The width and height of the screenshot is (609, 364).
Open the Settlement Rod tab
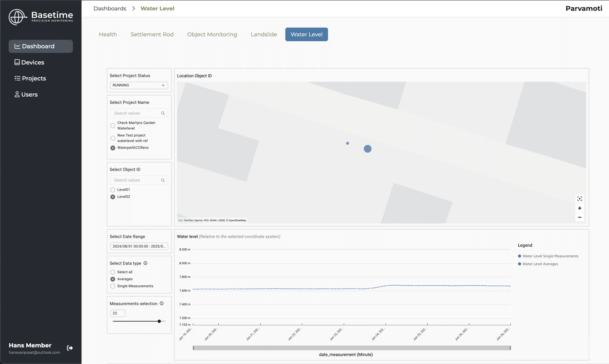coord(152,34)
